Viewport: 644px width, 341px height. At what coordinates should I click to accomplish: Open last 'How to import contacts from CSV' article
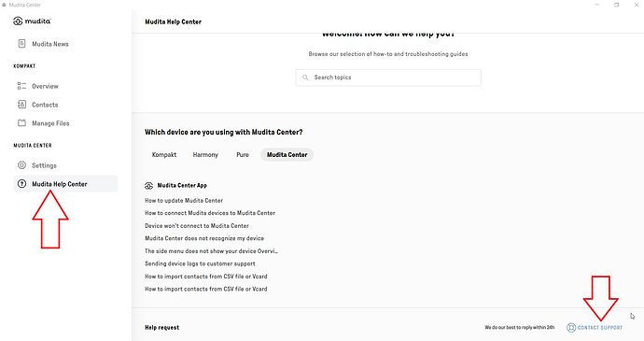205,290
